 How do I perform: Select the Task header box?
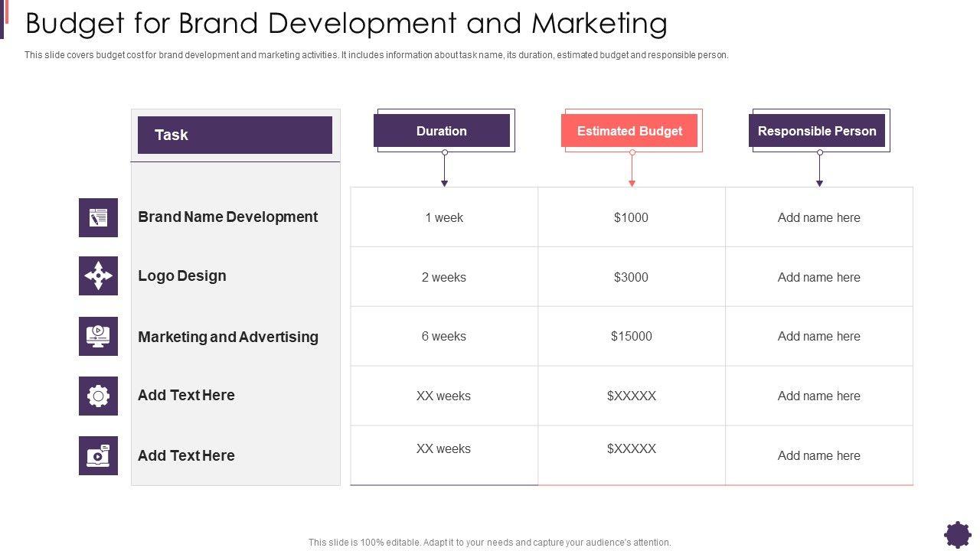[234, 135]
